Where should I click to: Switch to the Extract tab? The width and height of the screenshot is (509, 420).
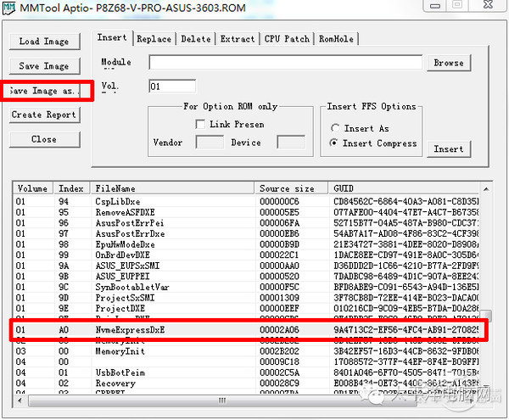pos(237,39)
